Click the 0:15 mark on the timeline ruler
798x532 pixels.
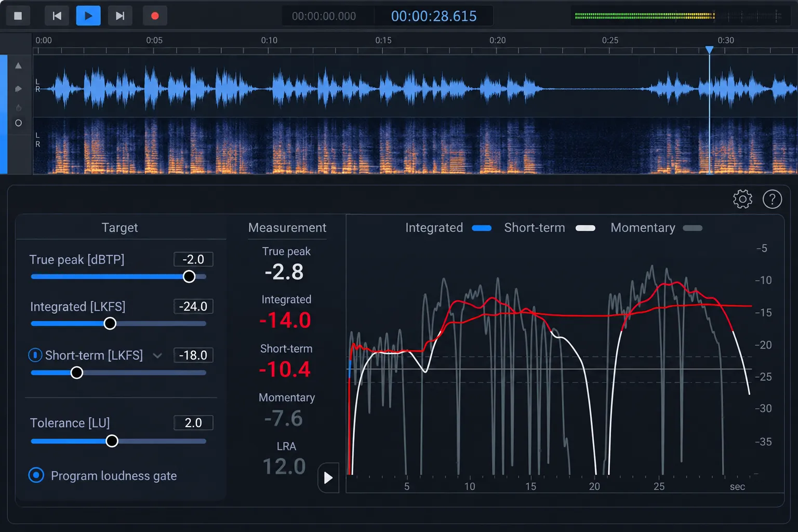click(x=383, y=40)
